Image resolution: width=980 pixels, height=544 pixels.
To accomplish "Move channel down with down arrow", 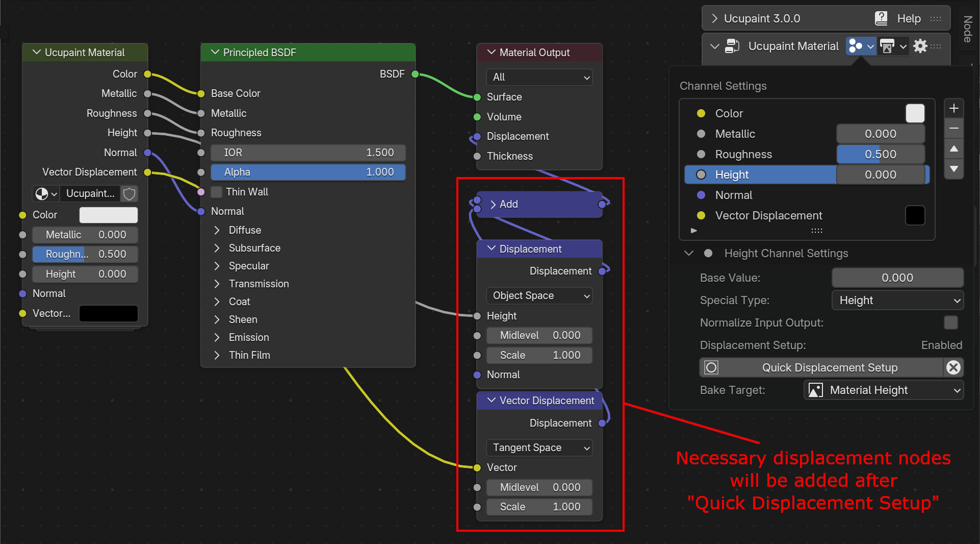I will [953, 169].
